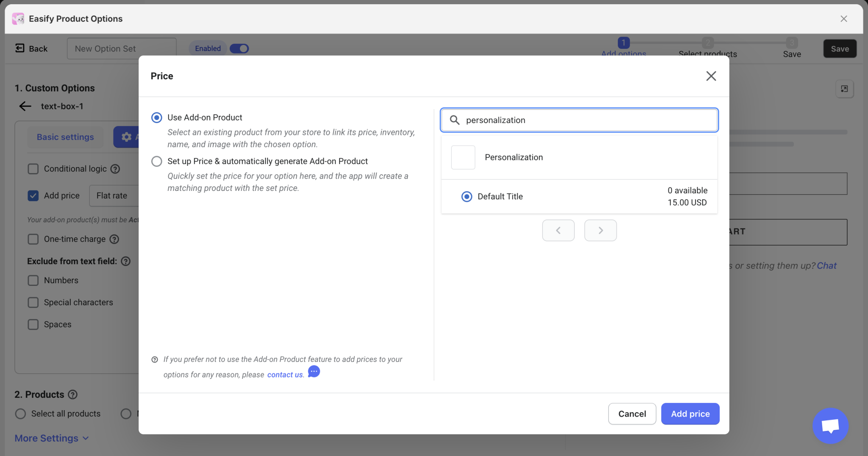Click the search magnifier in the personalization field

coord(455,120)
